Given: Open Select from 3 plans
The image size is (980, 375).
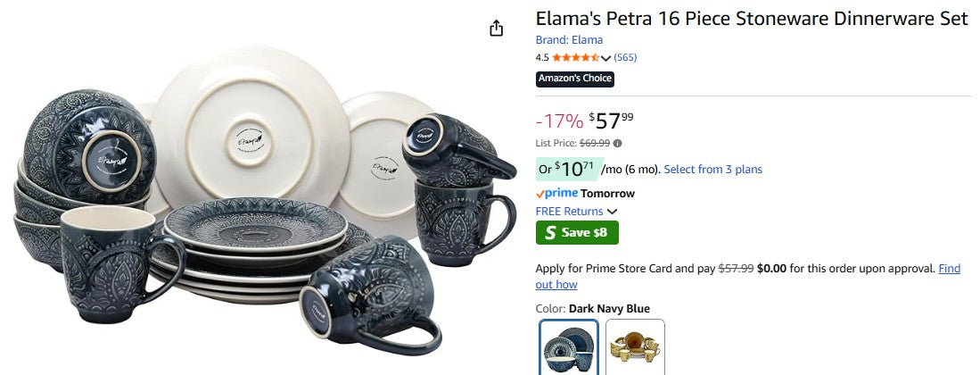Looking at the screenshot, I should pos(713,169).
